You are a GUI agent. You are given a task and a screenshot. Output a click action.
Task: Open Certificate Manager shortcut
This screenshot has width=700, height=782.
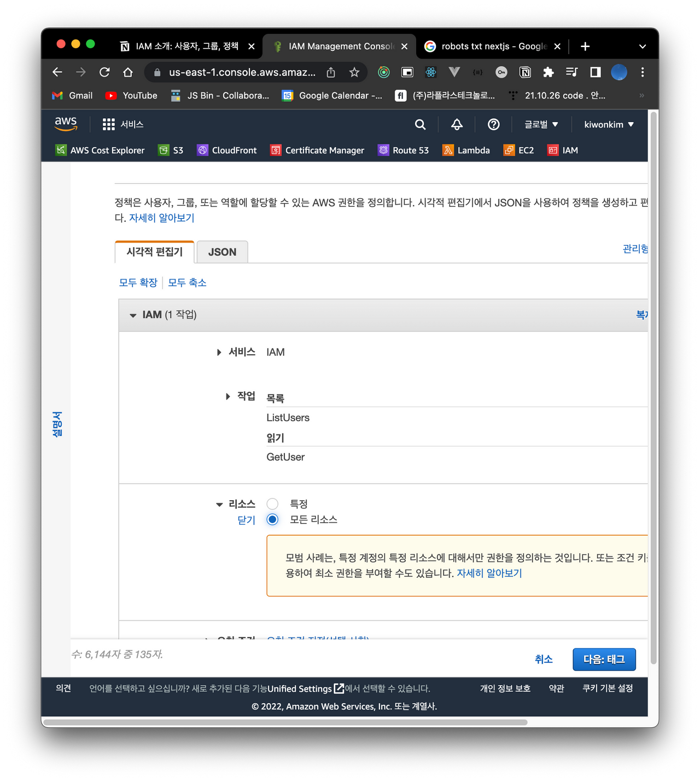(x=317, y=150)
